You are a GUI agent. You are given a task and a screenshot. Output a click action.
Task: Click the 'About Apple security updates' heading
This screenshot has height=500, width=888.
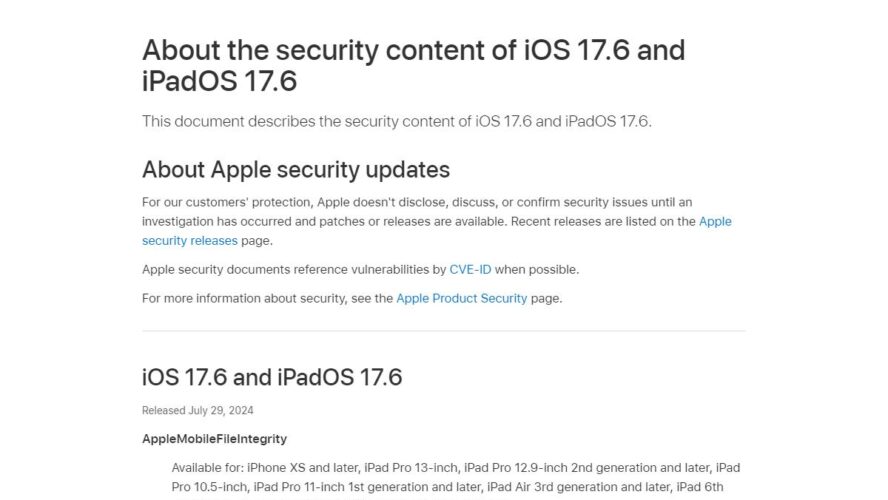[x=296, y=170]
